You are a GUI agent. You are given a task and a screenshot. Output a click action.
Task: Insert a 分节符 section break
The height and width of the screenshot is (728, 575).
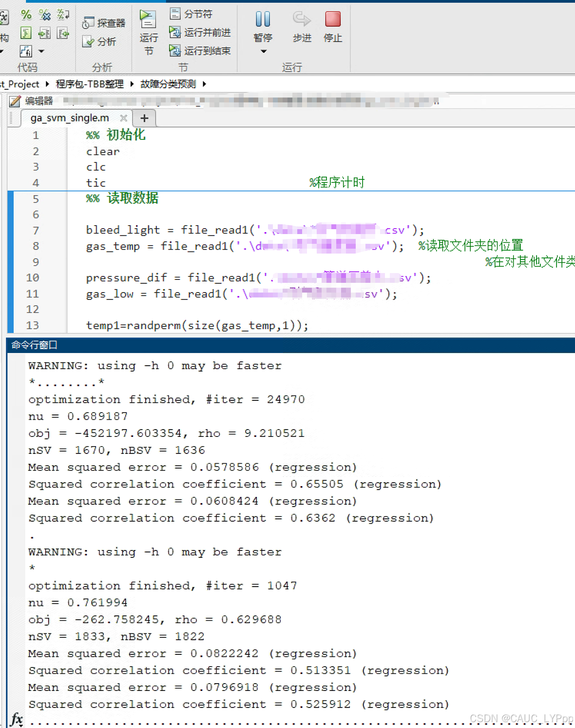coord(191,14)
